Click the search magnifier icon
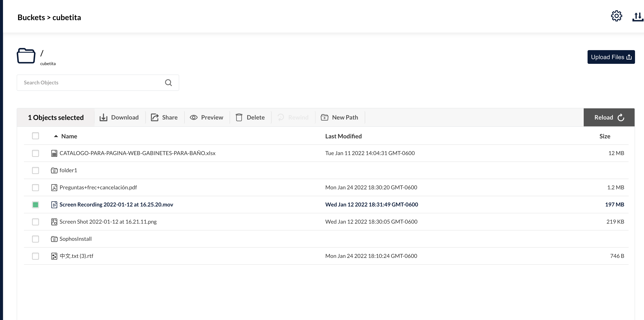 [x=168, y=83]
